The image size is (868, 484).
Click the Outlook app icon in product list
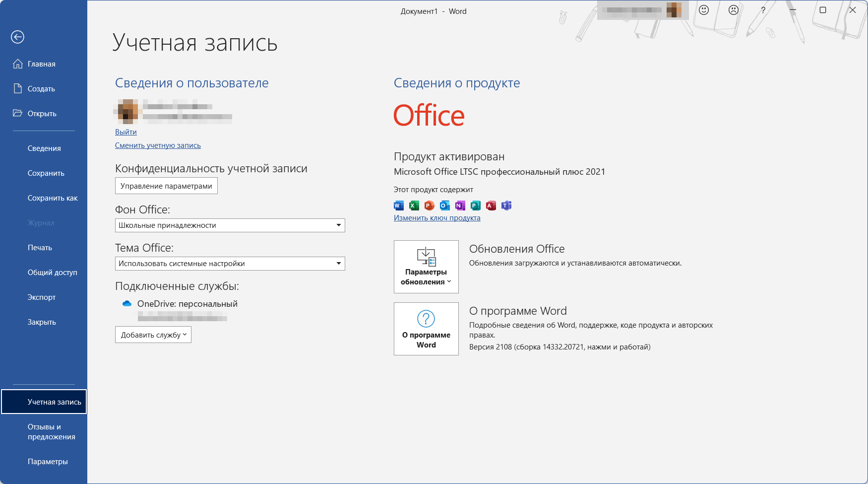[445, 206]
